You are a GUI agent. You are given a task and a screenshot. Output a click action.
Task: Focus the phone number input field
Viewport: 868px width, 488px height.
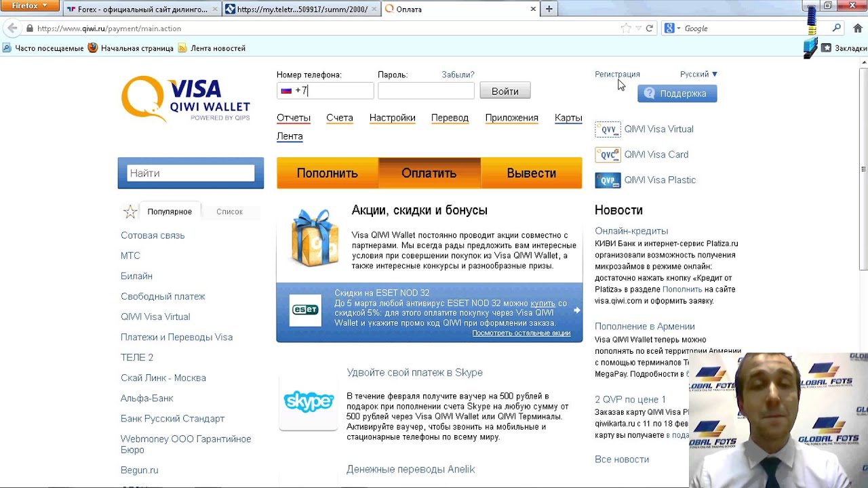325,90
